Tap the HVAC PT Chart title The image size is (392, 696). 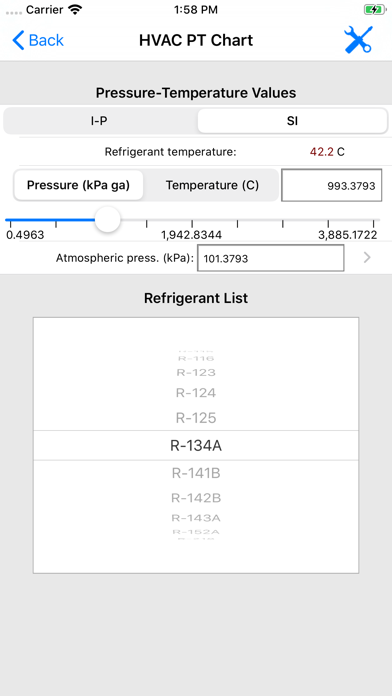(196, 40)
